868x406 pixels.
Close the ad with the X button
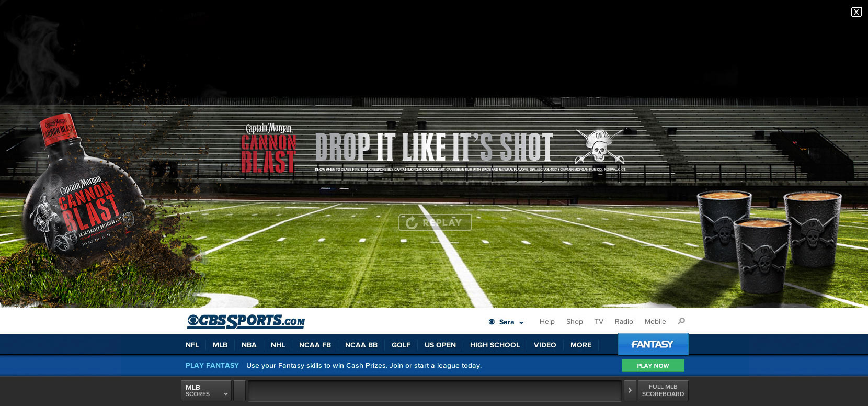pos(856,12)
